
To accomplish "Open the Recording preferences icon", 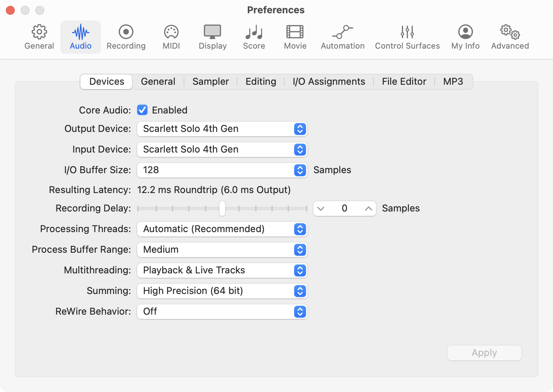I will tap(126, 36).
